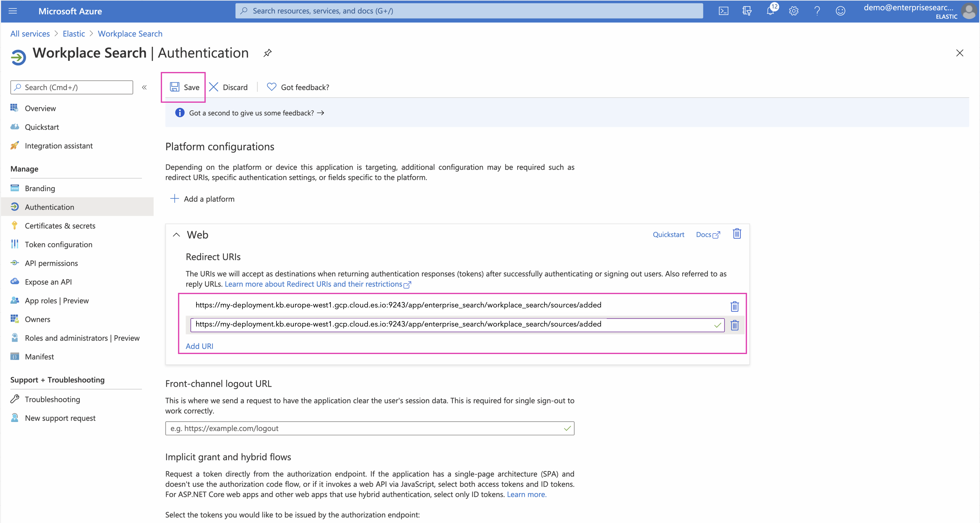Image resolution: width=980 pixels, height=523 pixels.
Task: Open the Cloud Shell icon
Action: pyautogui.click(x=723, y=11)
